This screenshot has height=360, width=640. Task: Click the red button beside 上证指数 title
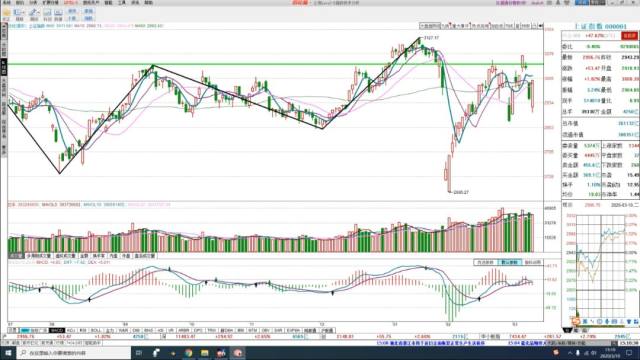click(x=630, y=36)
